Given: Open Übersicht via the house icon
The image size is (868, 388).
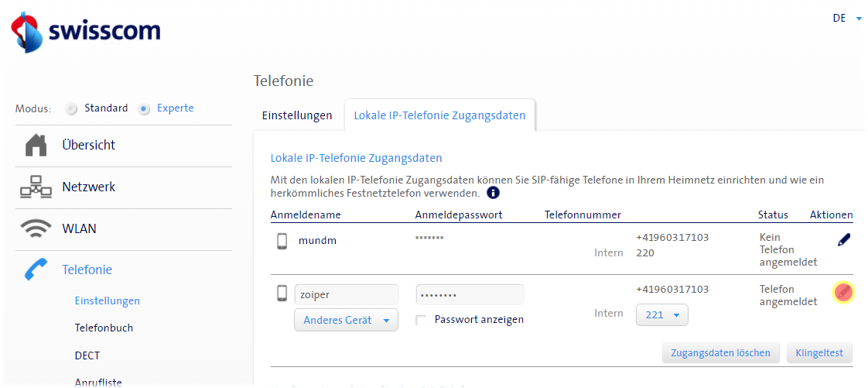Looking at the screenshot, I should [36, 146].
